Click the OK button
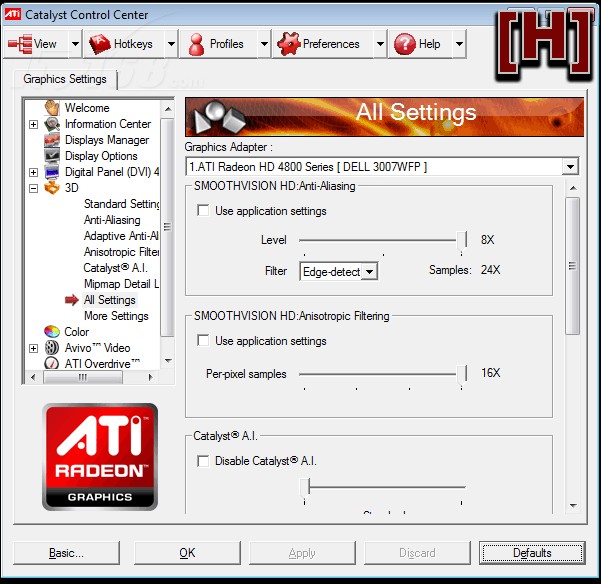 tap(187, 553)
